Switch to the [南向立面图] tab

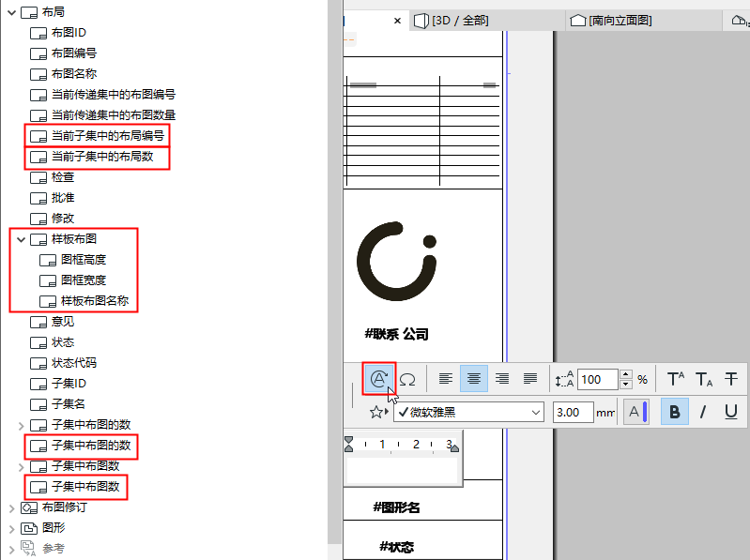(643, 21)
